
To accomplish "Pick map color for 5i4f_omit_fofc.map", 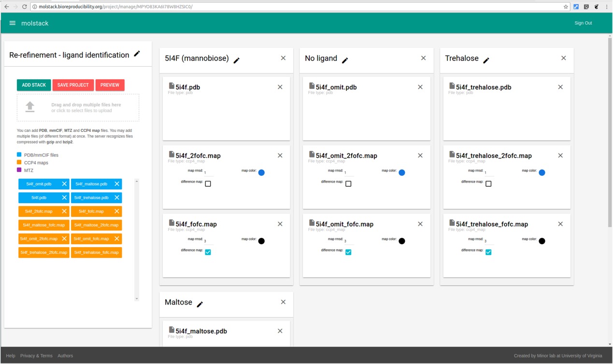I will (x=401, y=241).
